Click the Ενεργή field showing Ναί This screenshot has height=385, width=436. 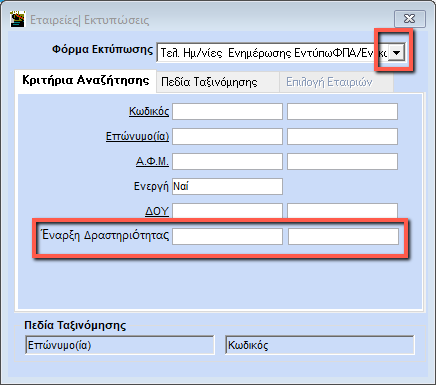click(x=227, y=186)
